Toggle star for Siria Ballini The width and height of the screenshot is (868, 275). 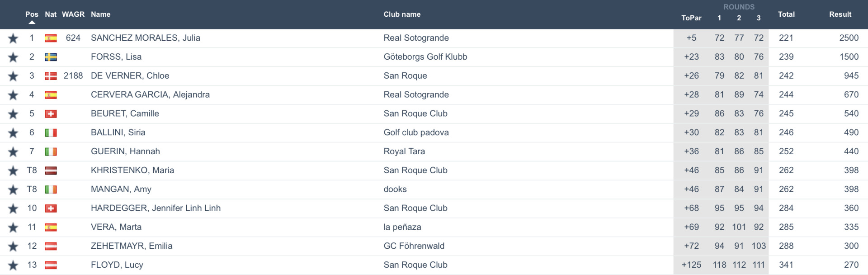(x=13, y=133)
